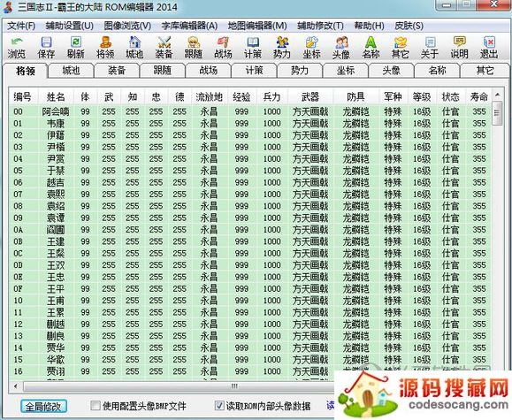
Task: Switch to the 势力 tab
Action: [x=300, y=71]
